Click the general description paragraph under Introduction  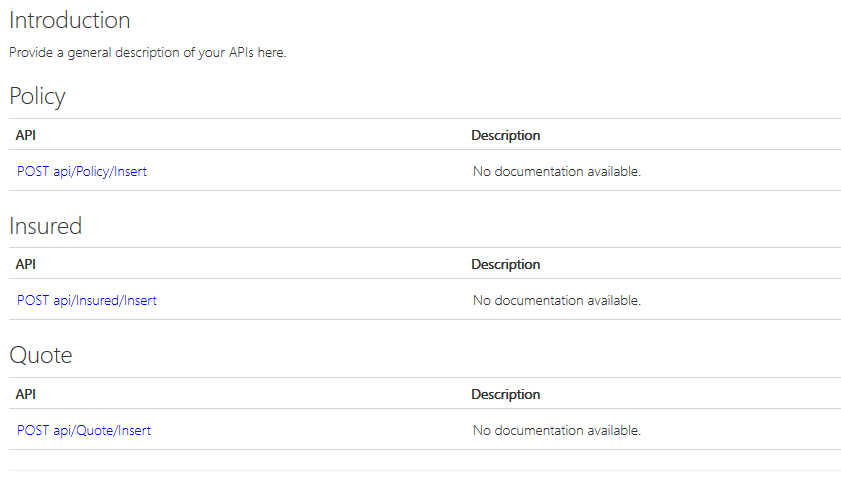pos(147,53)
